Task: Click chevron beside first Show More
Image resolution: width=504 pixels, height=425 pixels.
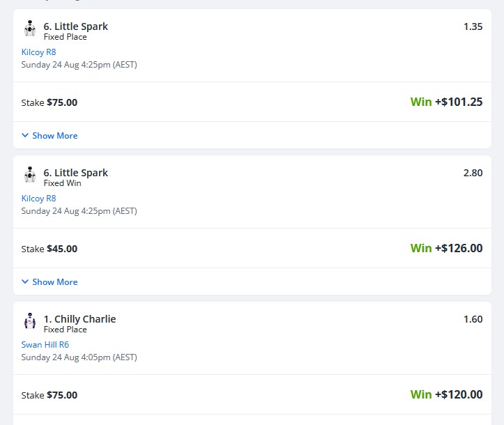Action: click(x=25, y=135)
